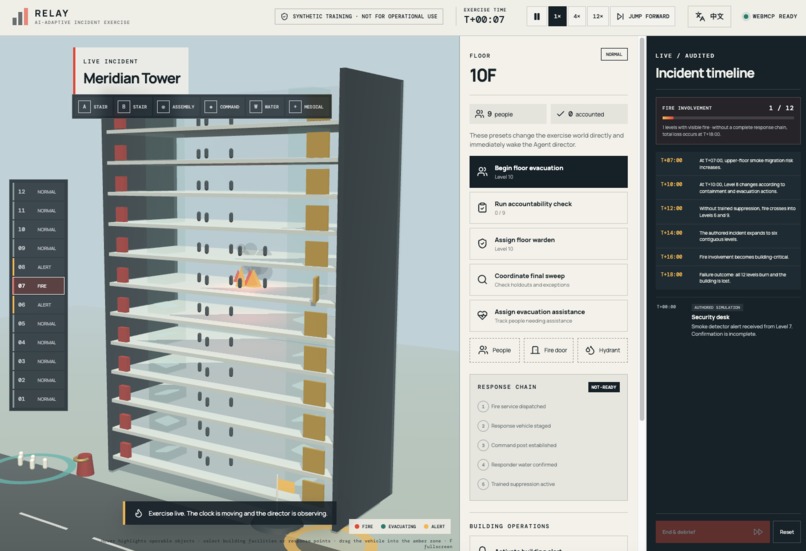Click the Jump Forward button
Viewport: 806px width, 551px height.
click(x=643, y=16)
